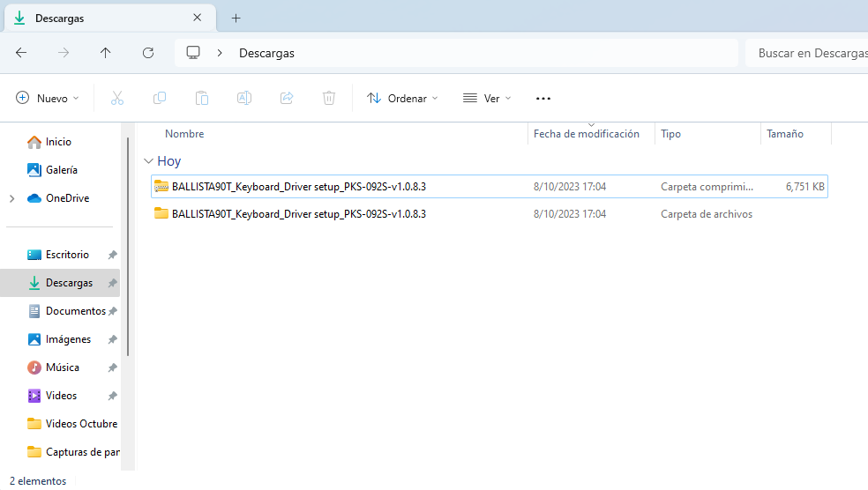Select the compressed BALLISTA90T zip file

[x=298, y=187]
